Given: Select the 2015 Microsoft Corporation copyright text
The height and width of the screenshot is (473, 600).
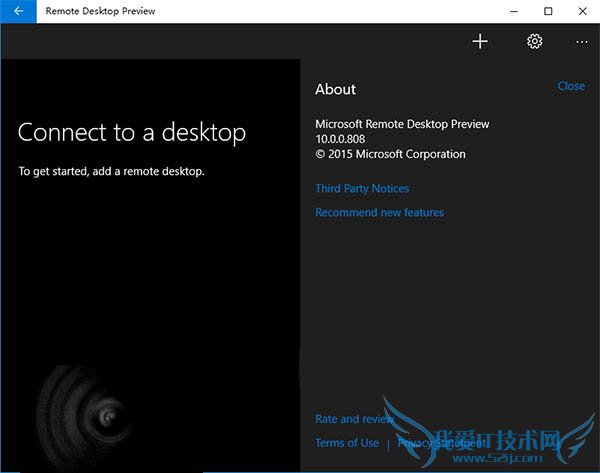Looking at the screenshot, I should coord(390,154).
